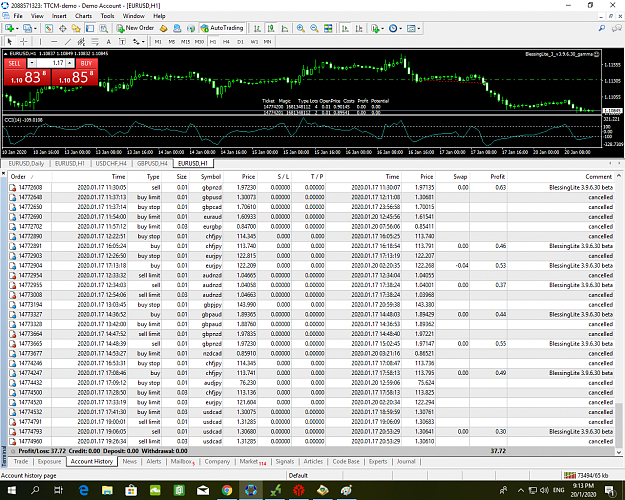Select the Equidistant Channel tool
The height and width of the screenshot is (500, 625).
pyautogui.click(x=81, y=41)
